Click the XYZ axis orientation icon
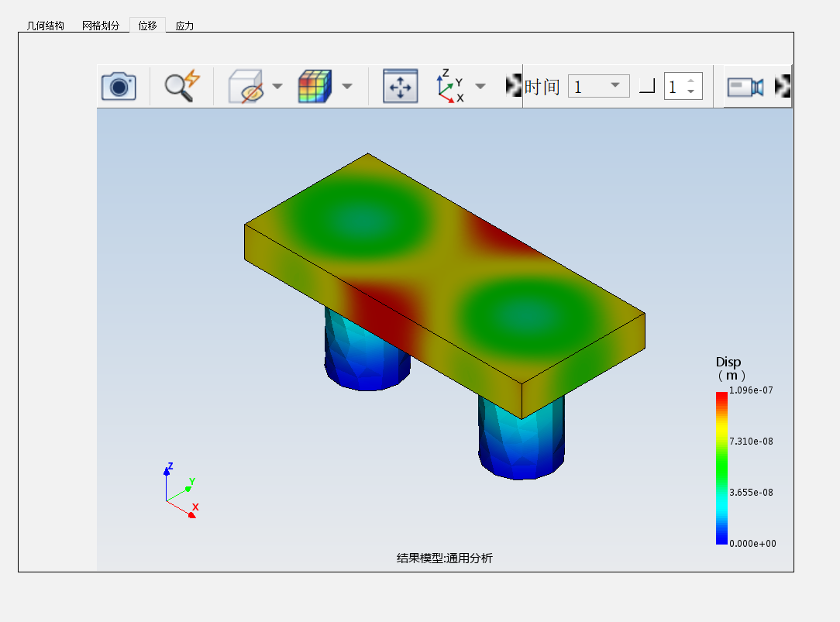840x622 pixels. 449,86
